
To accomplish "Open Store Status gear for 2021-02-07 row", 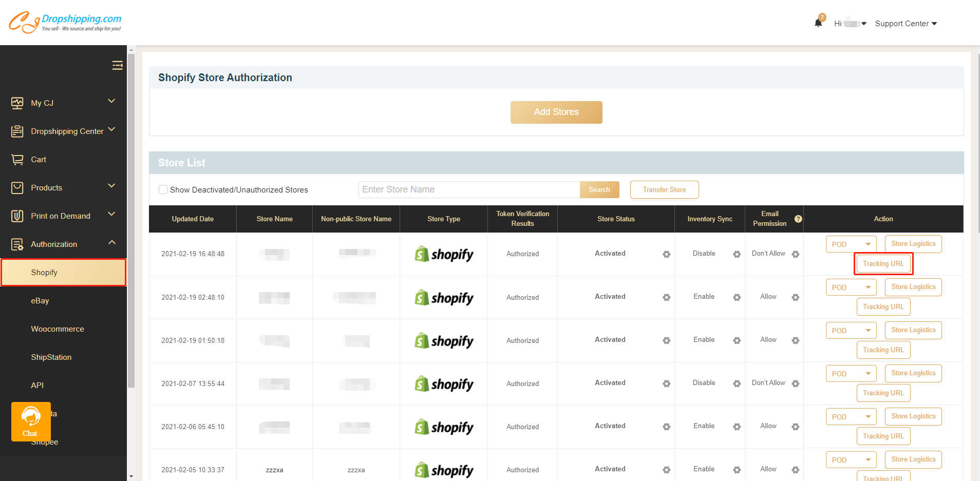I will [667, 383].
